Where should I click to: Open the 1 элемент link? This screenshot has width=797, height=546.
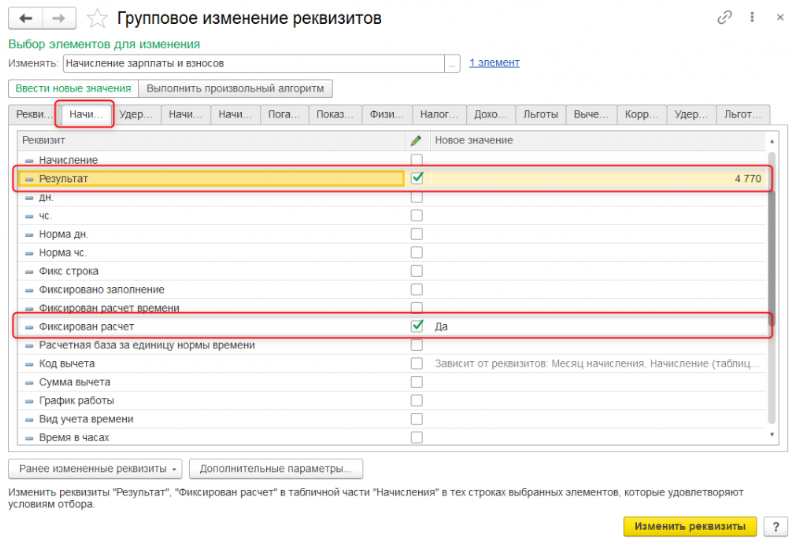(494, 63)
